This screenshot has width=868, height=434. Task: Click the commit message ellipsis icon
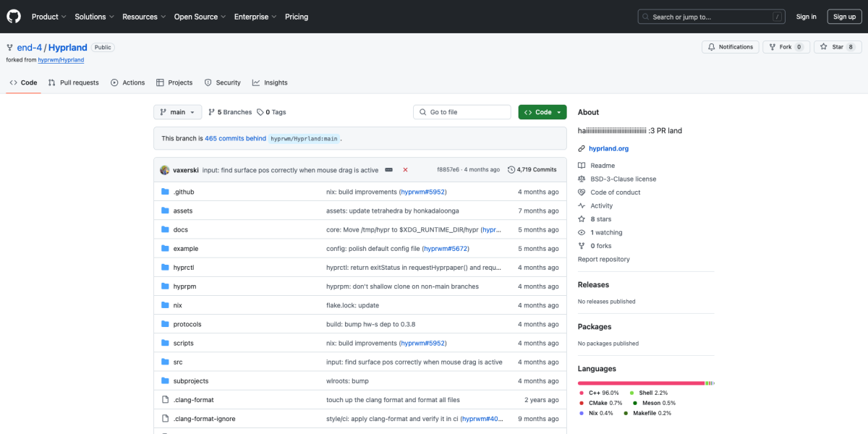389,170
